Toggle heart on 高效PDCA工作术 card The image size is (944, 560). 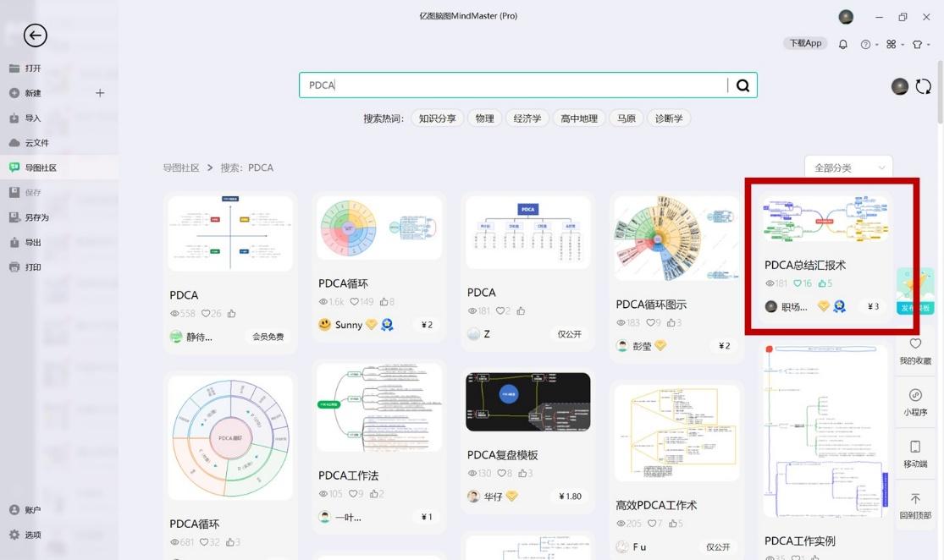pyautogui.click(x=651, y=524)
